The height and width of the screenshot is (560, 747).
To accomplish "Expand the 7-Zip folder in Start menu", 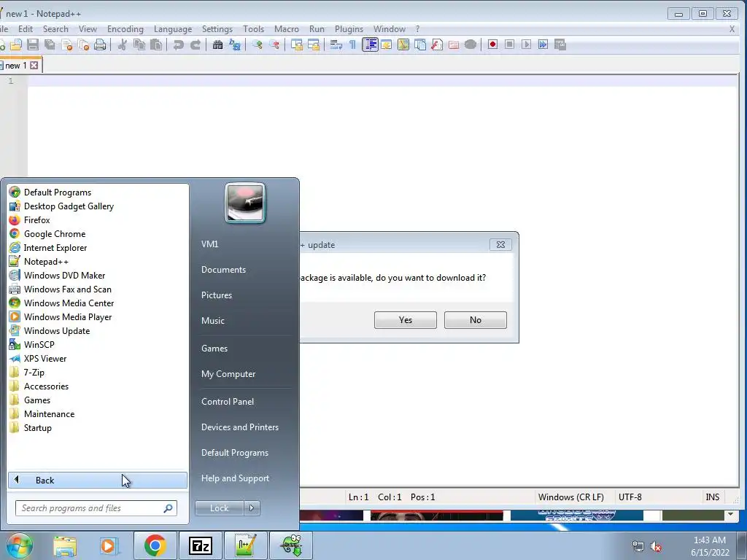I will 34,373.
